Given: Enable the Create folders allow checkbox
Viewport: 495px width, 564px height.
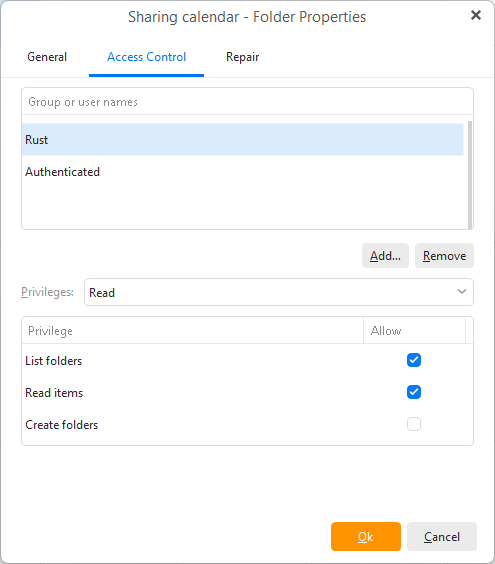Looking at the screenshot, I should pyautogui.click(x=414, y=424).
